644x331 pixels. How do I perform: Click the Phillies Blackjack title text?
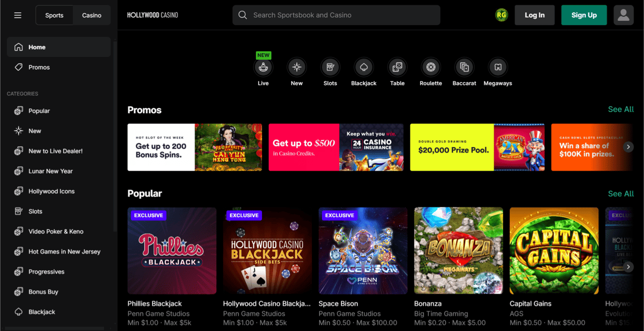[x=155, y=304]
